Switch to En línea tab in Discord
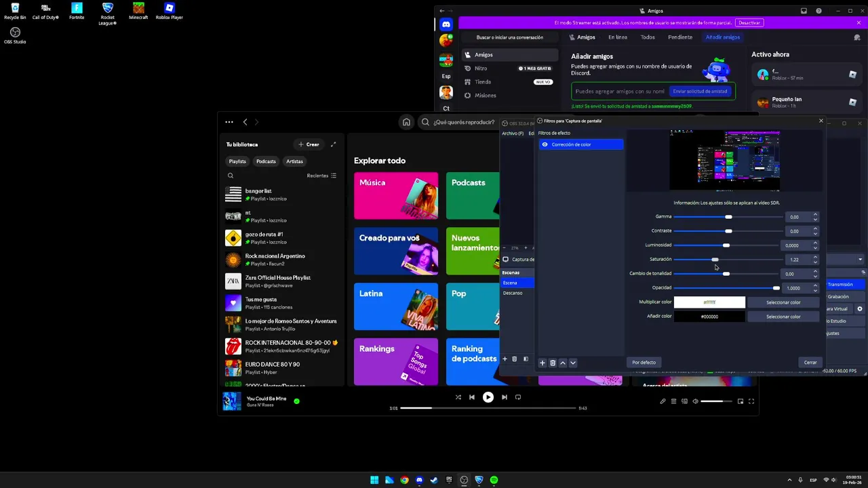The width and height of the screenshot is (868, 488). click(x=618, y=37)
